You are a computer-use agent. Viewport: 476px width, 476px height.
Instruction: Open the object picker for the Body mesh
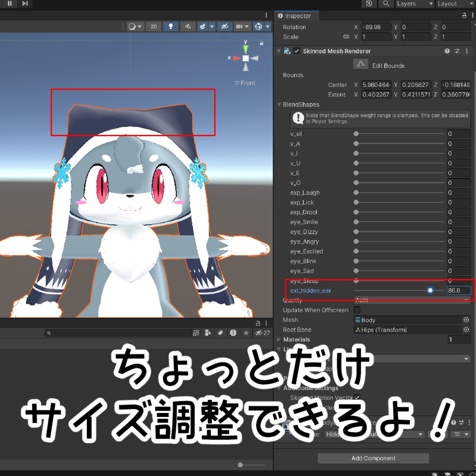pyautogui.click(x=467, y=320)
